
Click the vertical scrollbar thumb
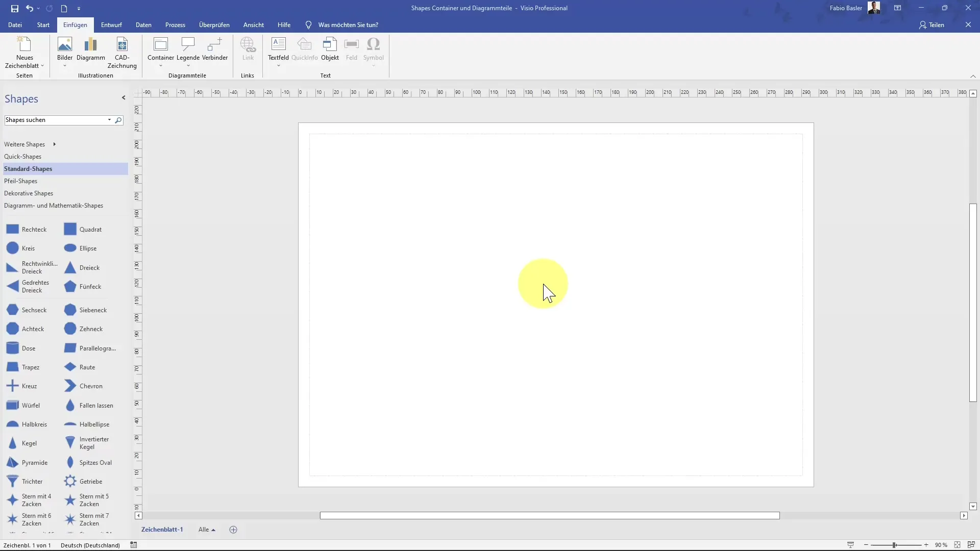(973, 303)
